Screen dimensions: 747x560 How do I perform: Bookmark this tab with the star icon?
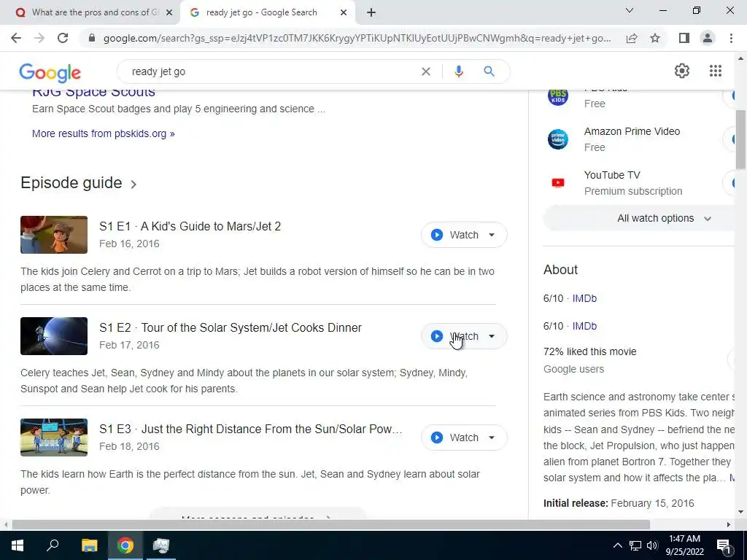click(655, 38)
